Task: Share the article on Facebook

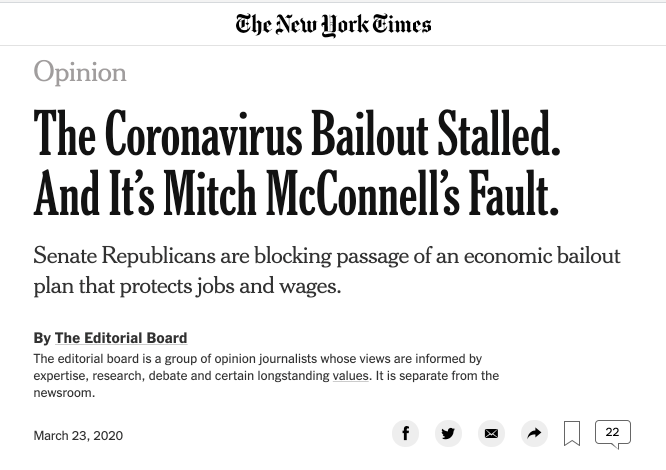Action: pyautogui.click(x=405, y=433)
